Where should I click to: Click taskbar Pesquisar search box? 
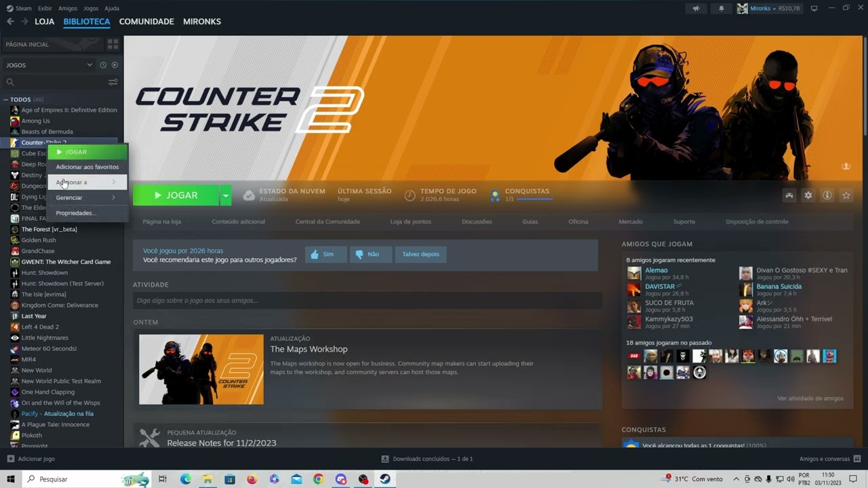click(86, 479)
